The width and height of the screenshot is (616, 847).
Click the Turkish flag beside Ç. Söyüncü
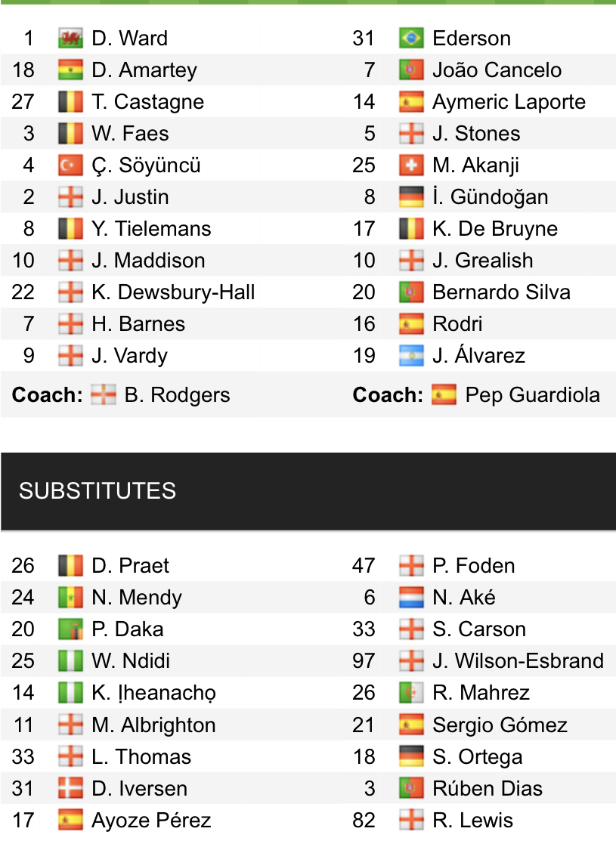(x=70, y=165)
